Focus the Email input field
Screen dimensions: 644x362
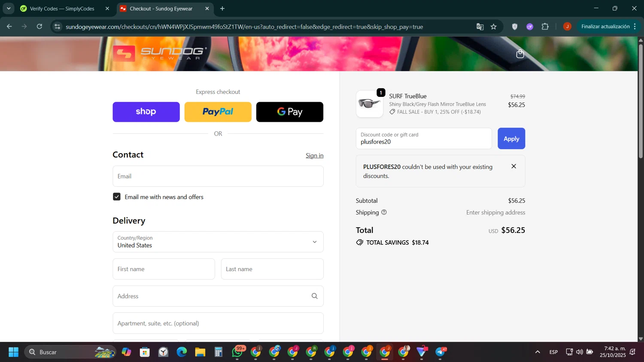[218, 176]
